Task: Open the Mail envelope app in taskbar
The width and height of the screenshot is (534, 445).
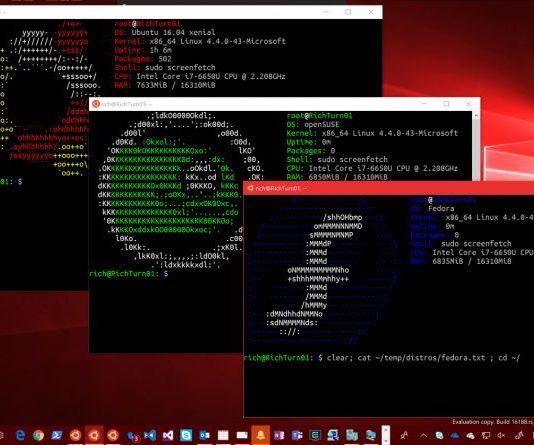Action: (x=242, y=435)
